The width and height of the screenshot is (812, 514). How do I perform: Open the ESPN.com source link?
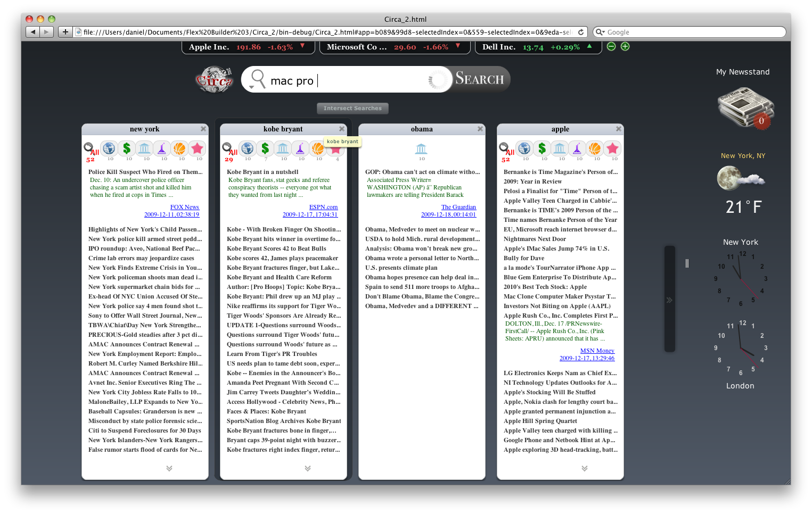(x=324, y=207)
